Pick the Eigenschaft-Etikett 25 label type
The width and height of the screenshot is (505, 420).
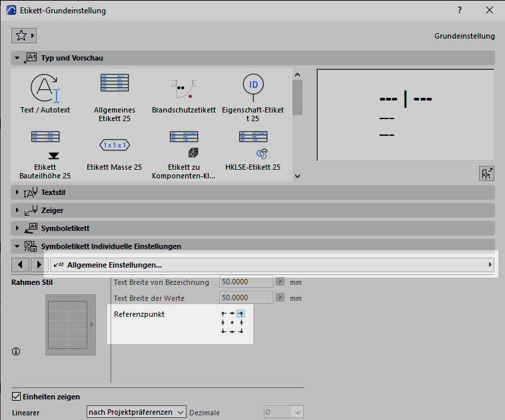pos(252,98)
